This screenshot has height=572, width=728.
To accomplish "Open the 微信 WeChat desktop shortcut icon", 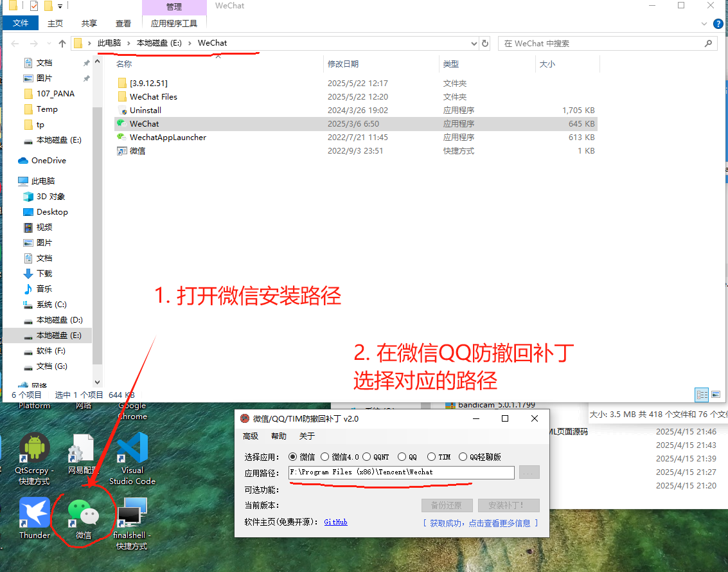I will (x=84, y=514).
